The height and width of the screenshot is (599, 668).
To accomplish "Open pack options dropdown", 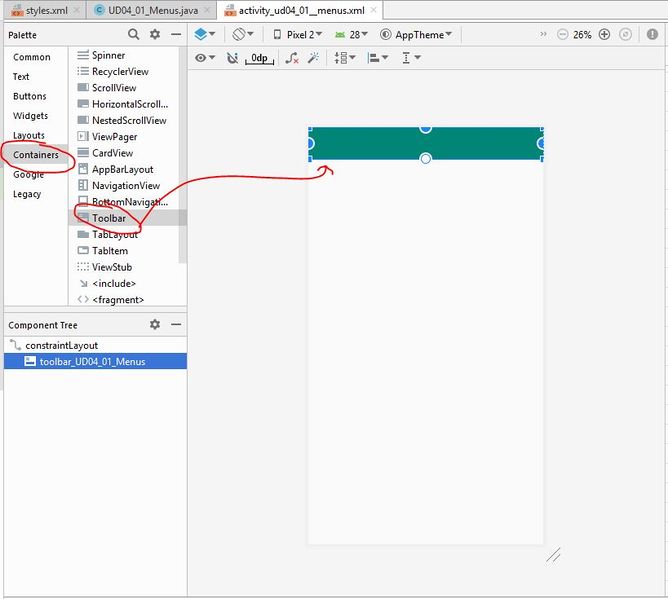I will pos(345,58).
